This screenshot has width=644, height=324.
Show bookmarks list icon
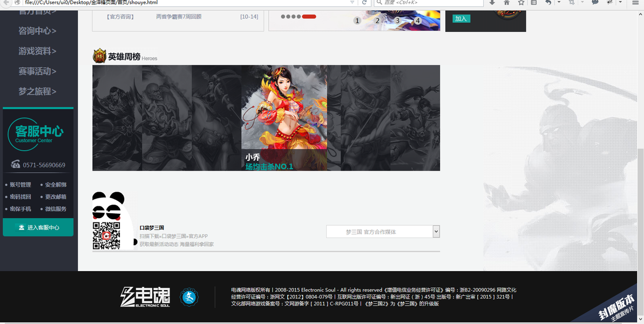coord(533,2)
